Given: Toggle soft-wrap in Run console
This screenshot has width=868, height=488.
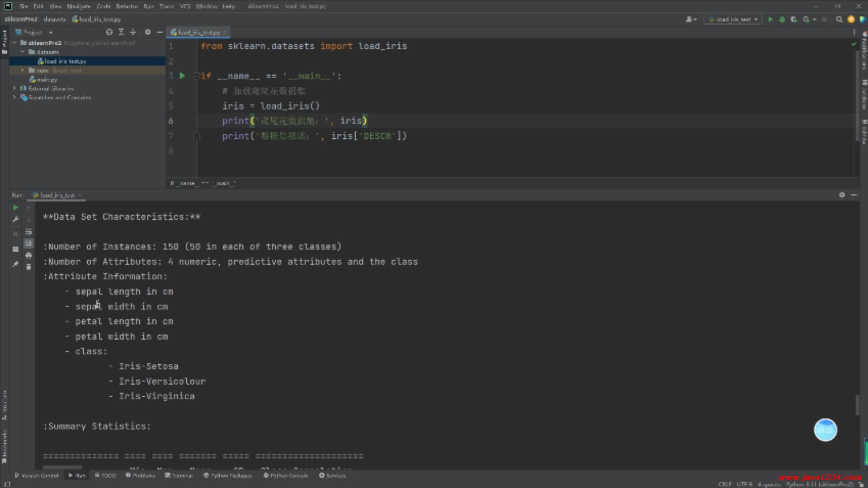Looking at the screenshot, I should 28,232.
